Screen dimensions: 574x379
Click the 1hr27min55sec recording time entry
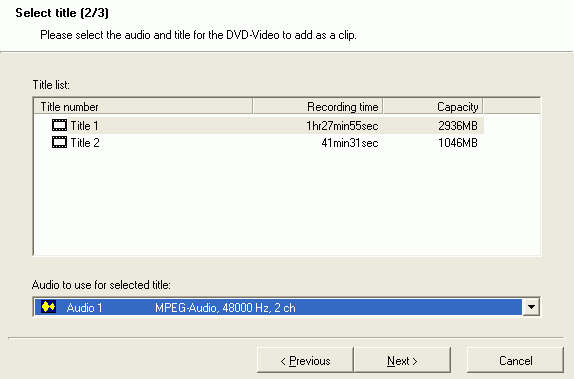pos(342,126)
